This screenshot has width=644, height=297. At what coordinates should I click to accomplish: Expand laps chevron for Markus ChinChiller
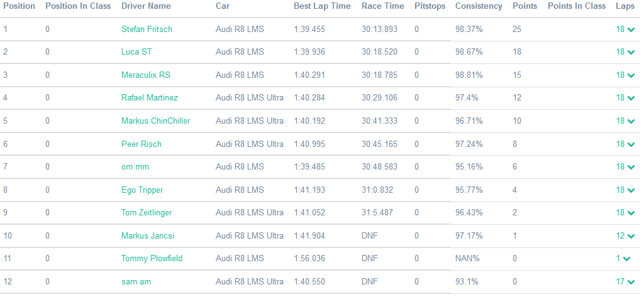click(631, 121)
